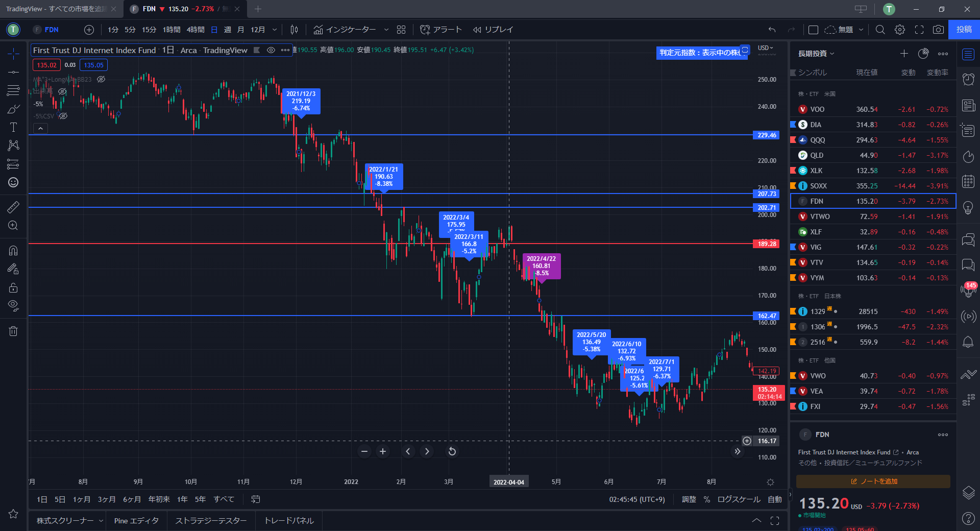Toggle visibility of the 出来高 indicator

(62, 91)
